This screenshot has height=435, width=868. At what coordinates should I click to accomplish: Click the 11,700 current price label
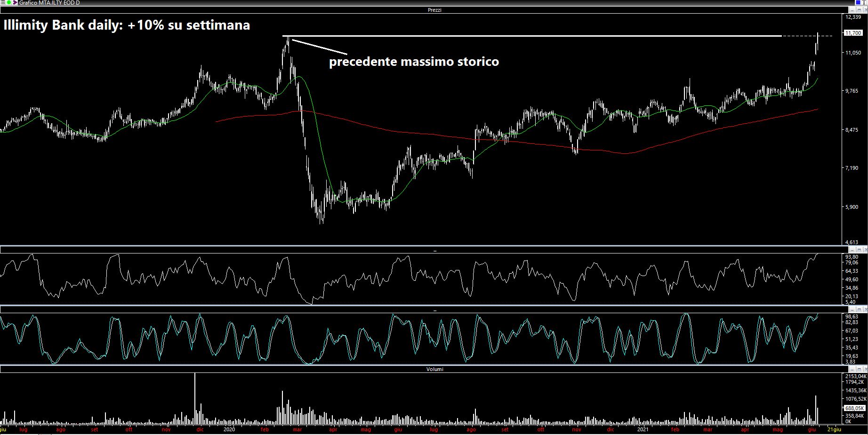coord(853,33)
